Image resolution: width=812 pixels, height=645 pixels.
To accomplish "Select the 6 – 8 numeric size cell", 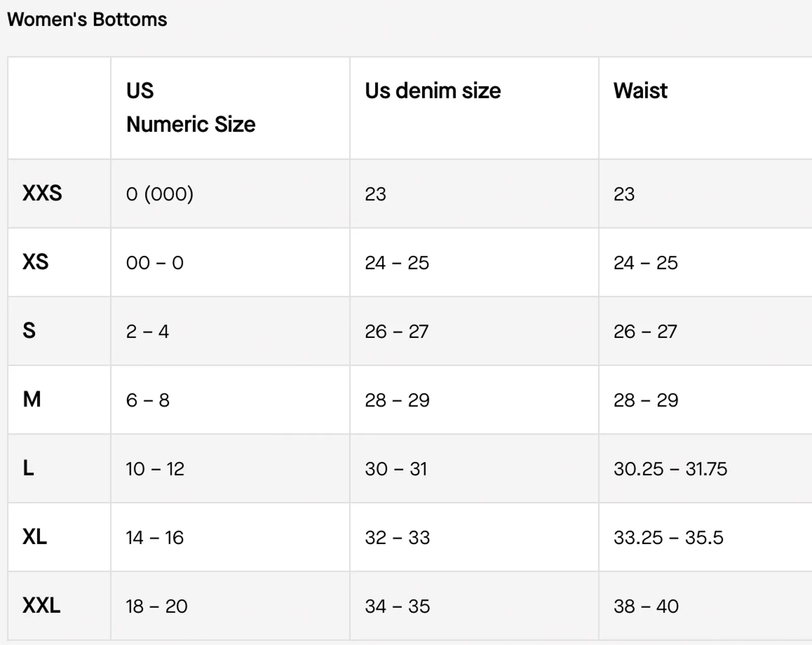I will coord(148,400).
